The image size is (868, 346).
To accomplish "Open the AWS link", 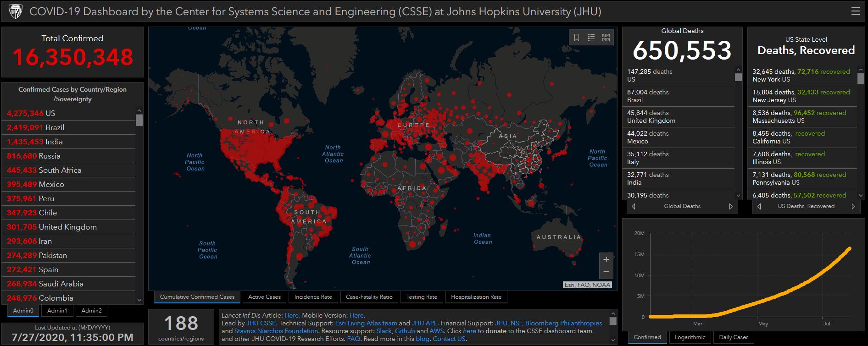I will click(436, 331).
